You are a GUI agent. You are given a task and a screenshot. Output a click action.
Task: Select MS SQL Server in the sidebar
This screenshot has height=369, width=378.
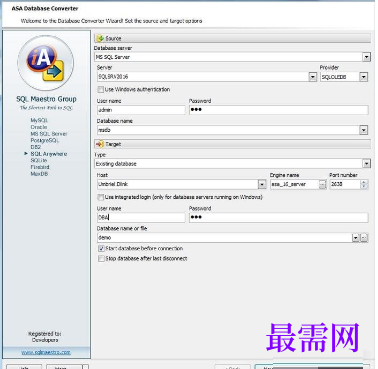tap(49, 134)
